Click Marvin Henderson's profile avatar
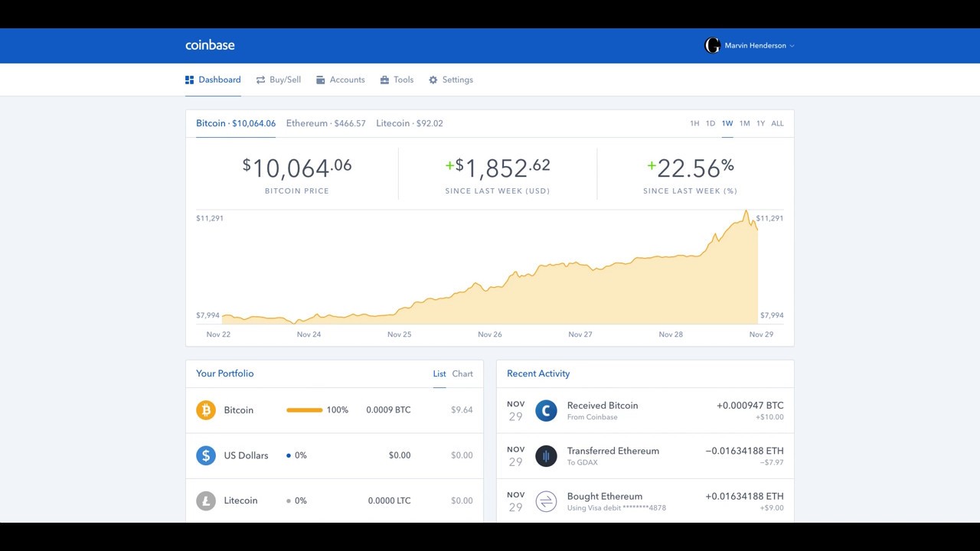The height and width of the screenshot is (551, 980). [712, 46]
